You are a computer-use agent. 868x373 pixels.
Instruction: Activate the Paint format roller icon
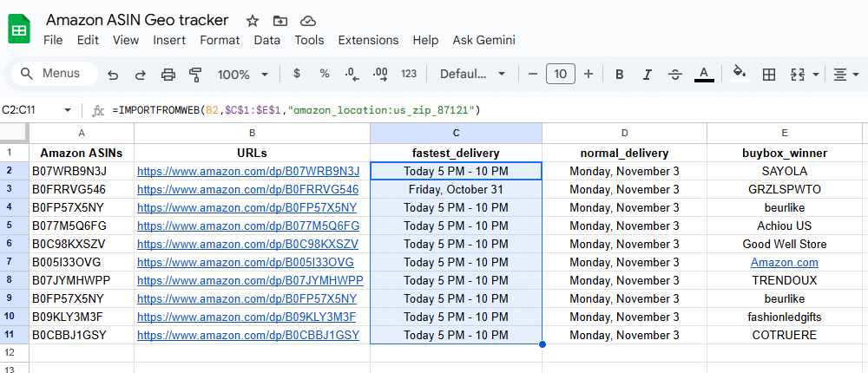coord(195,75)
